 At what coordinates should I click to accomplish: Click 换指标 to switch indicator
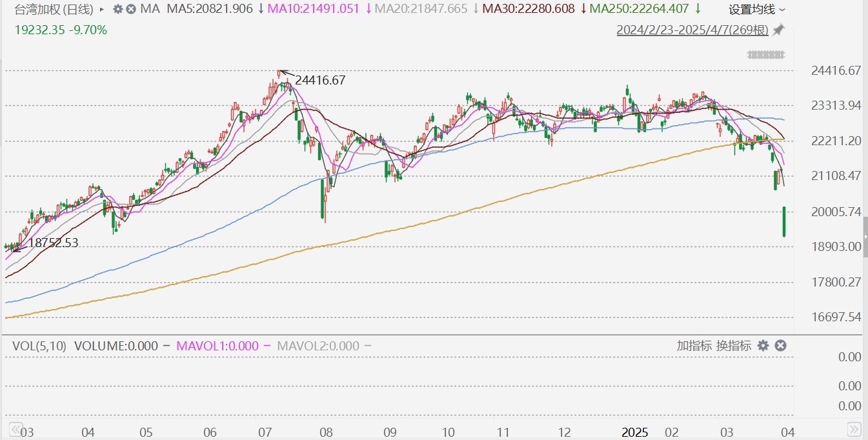click(732, 346)
